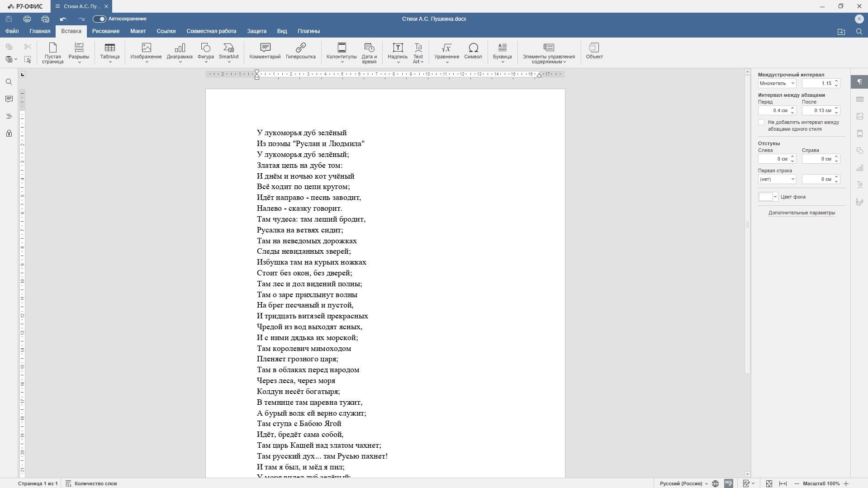Screen dimensions: 868x488
Task: Toggle the paragraph settings panel icon
Action: point(859,82)
